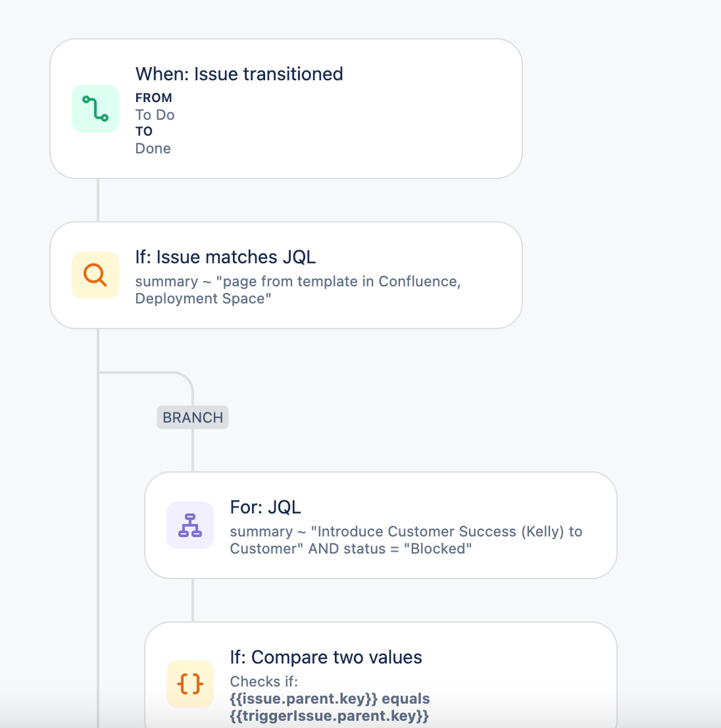Click the purple branch hierarchy icon
This screenshot has width=721, height=728.
click(190, 525)
